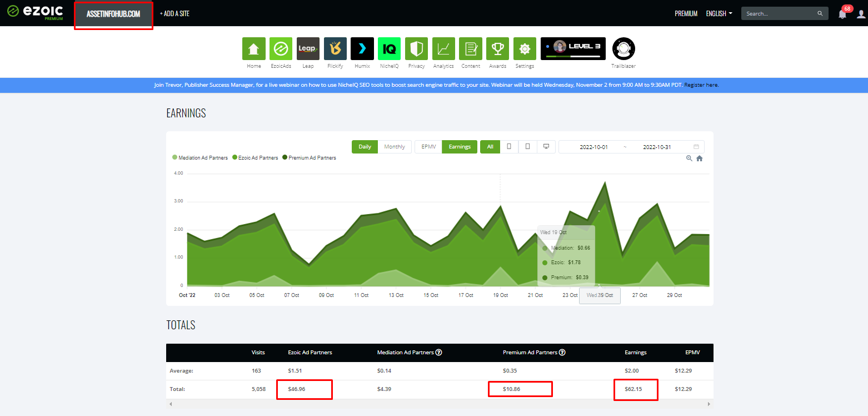Image resolution: width=868 pixels, height=416 pixels.
Task: Click total visits value 5,058
Action: 258,389
